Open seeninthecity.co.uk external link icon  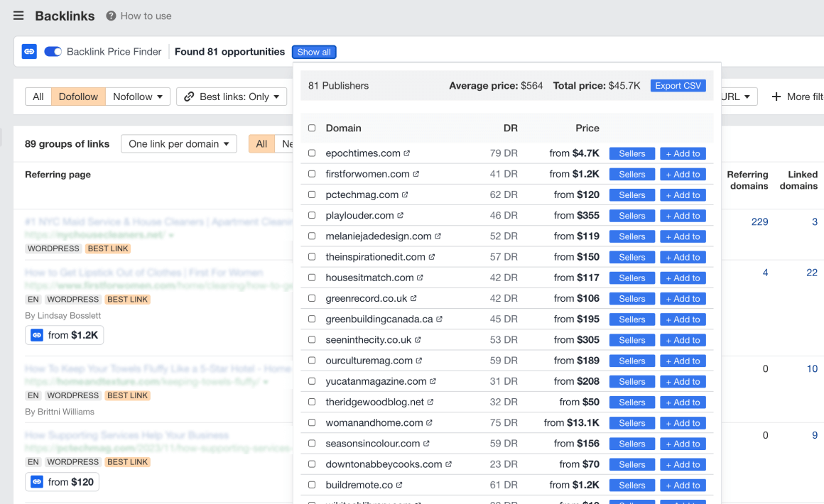418,340
